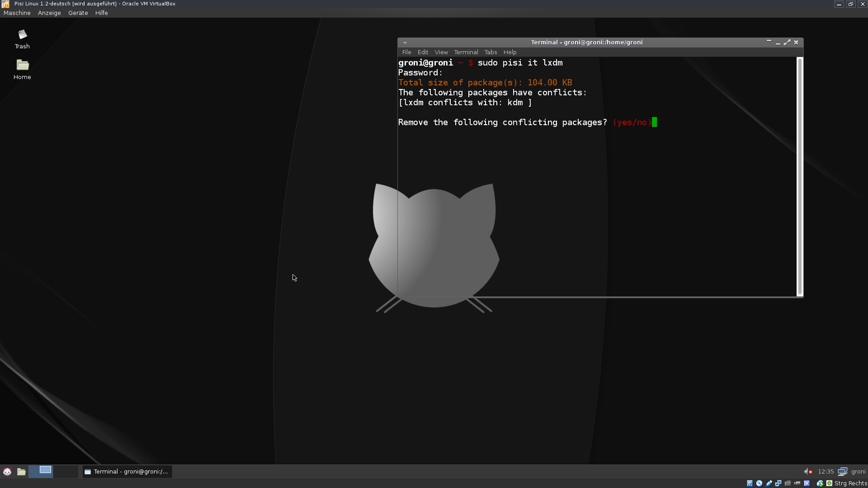Switch to the first workspace in pager
This screenshot has height=488, width=868.
coord(41,471)
